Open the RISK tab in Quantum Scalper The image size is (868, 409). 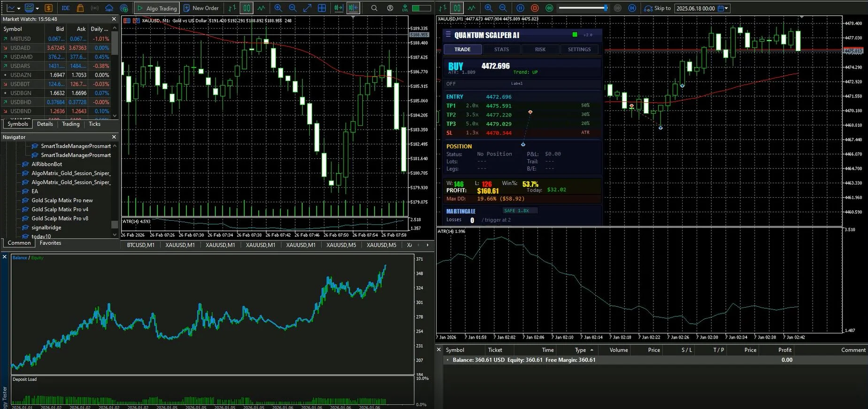click(540, 49)
